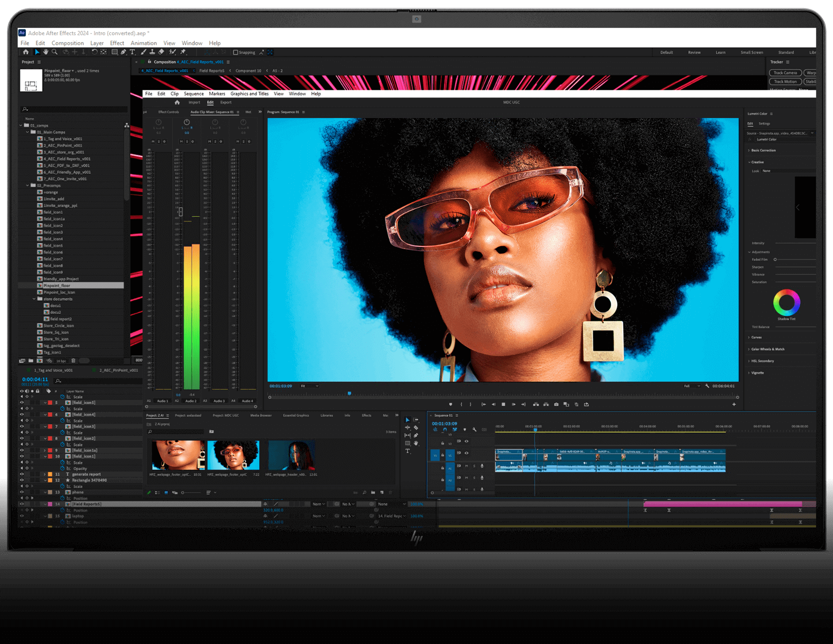
Task: Select the After Effects Zoom tool
Action: tap(55, 52)
